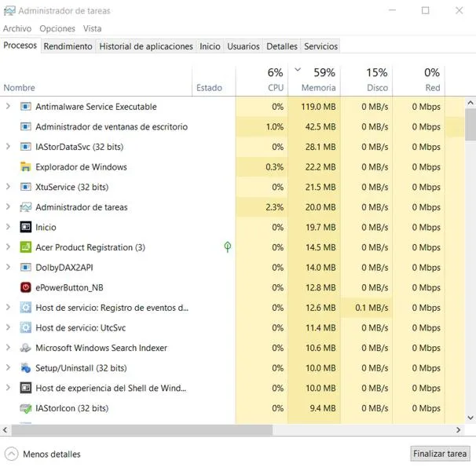This screenshot has height=471, width=476.
Task: Sort processes by Red column
Action: click(419, 81)
